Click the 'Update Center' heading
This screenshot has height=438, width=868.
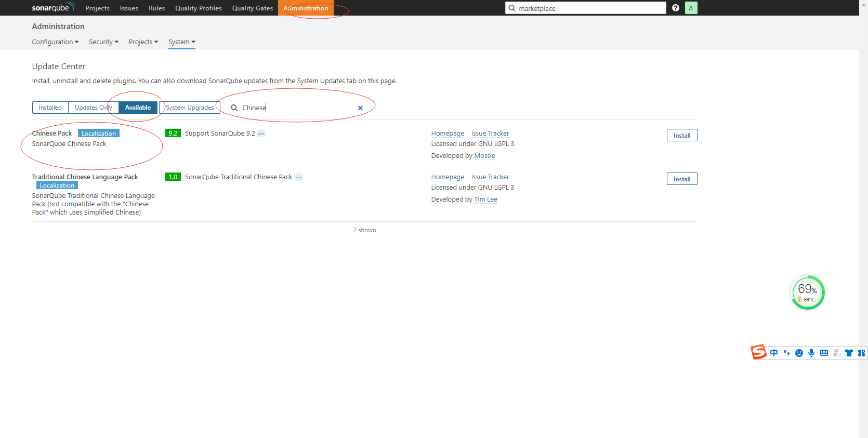[59, 67]
